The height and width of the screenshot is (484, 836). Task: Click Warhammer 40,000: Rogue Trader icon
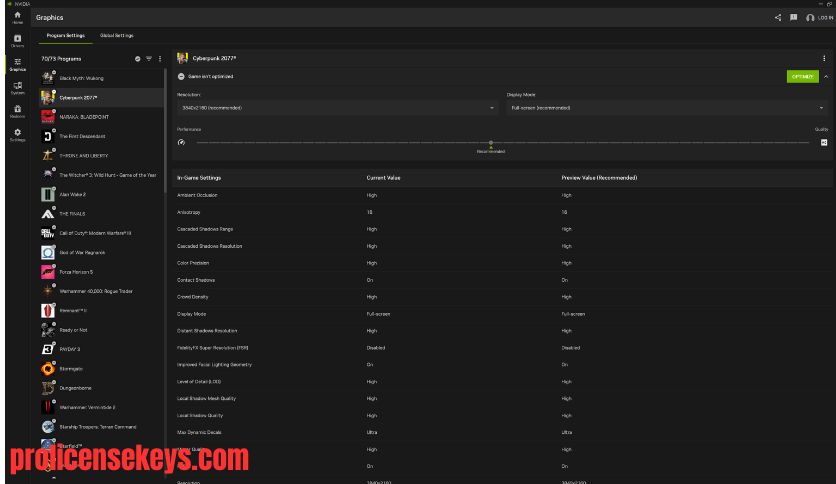point(48,291)
